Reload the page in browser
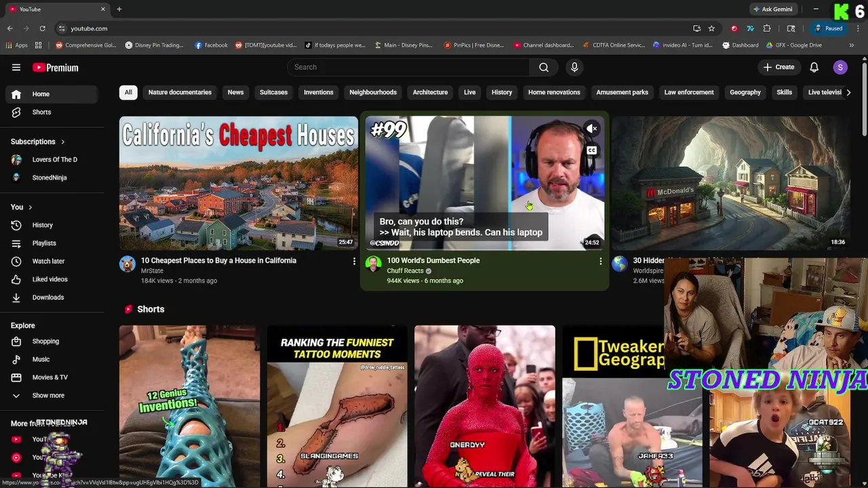 (x=42, y=28)
